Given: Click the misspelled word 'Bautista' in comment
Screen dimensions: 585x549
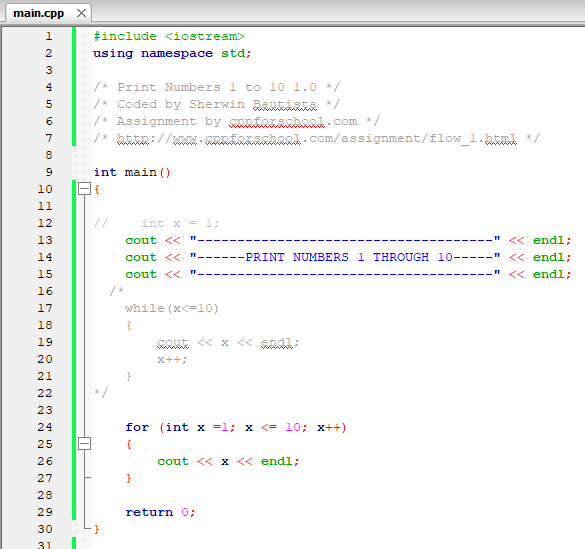Looking at the screenshot, I should pos(285,104).
